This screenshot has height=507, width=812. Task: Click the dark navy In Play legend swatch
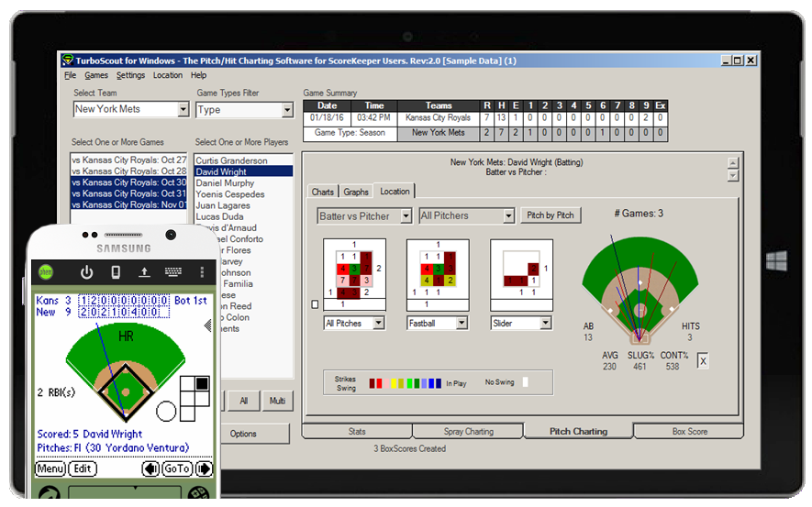pyautogui.click(x=438, y=383)
